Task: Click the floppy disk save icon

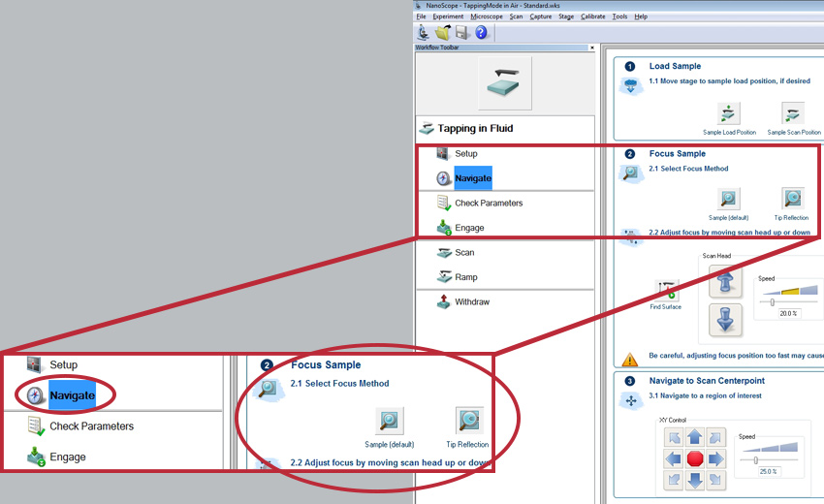Action: (x=461, y=32)
